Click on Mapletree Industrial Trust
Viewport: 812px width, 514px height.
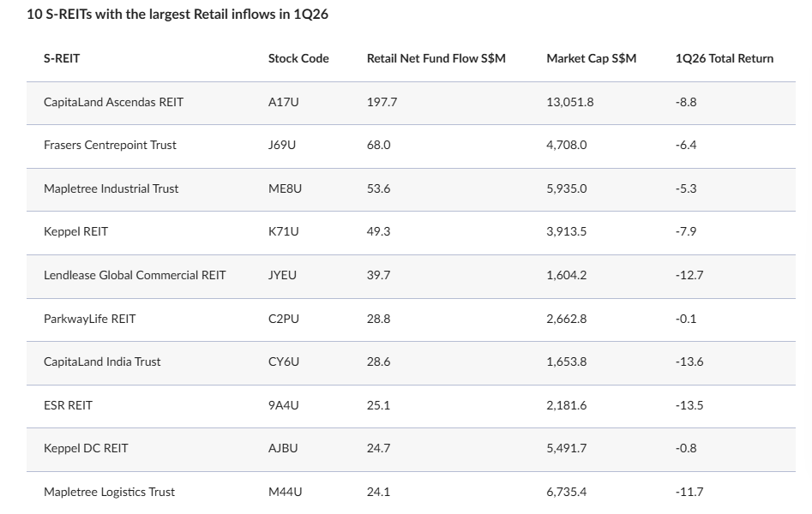[111, 188]
